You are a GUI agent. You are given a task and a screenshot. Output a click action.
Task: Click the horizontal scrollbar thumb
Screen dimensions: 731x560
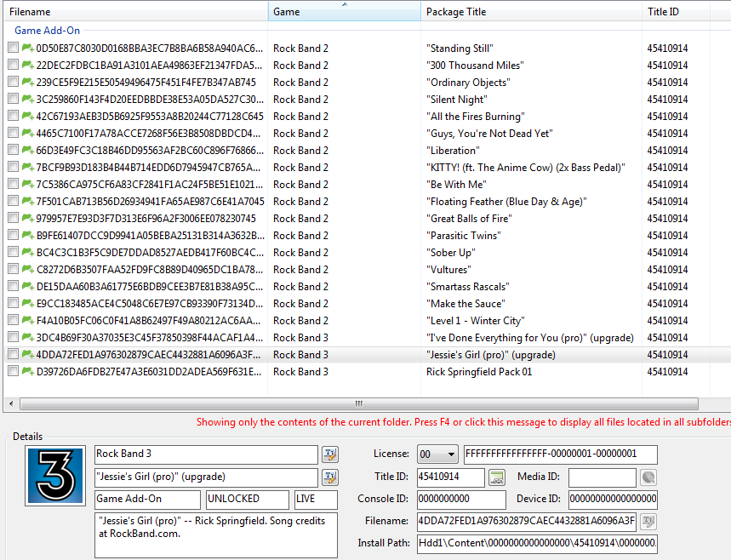359,403
